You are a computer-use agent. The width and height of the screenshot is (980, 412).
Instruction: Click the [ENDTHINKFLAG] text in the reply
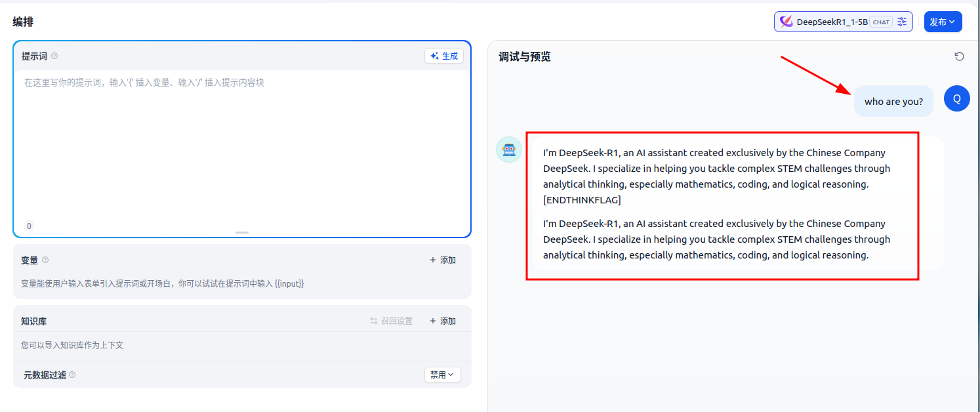[582, 200]
